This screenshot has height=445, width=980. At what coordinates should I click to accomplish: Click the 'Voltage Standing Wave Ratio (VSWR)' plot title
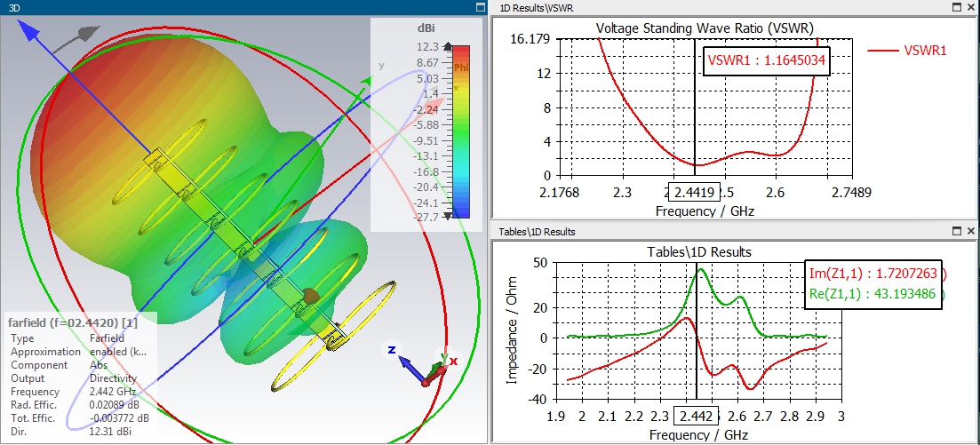pos(705,28)
